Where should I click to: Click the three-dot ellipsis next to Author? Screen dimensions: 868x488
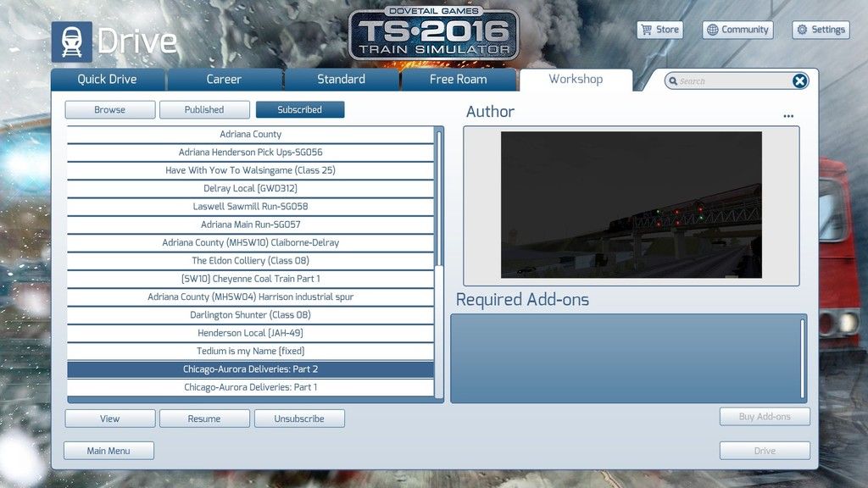788,116
